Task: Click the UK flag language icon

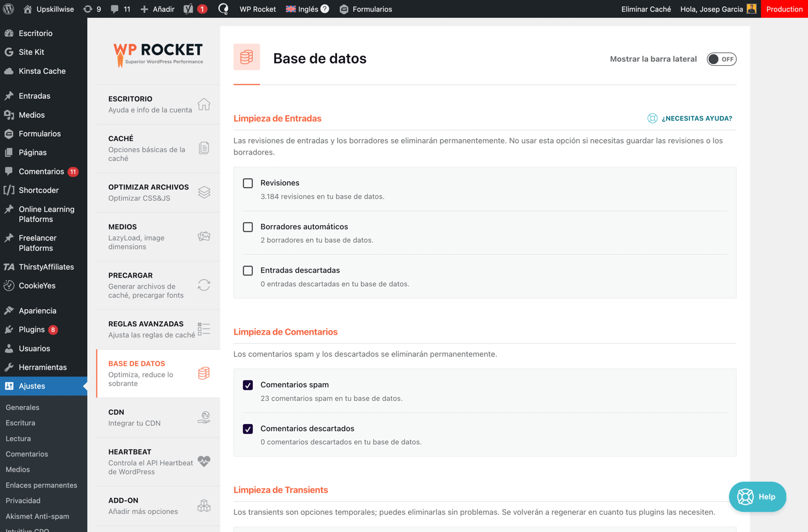Action: (291, 9)
